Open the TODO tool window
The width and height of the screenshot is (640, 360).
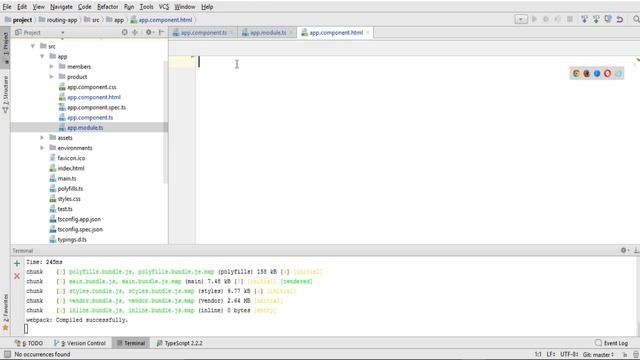pyautogui.click(x=29, y=343)
